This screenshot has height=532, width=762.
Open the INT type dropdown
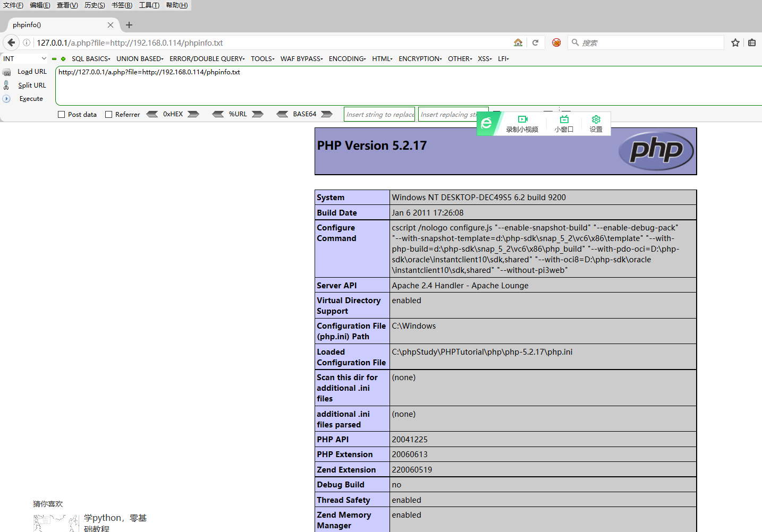point(25,59)
